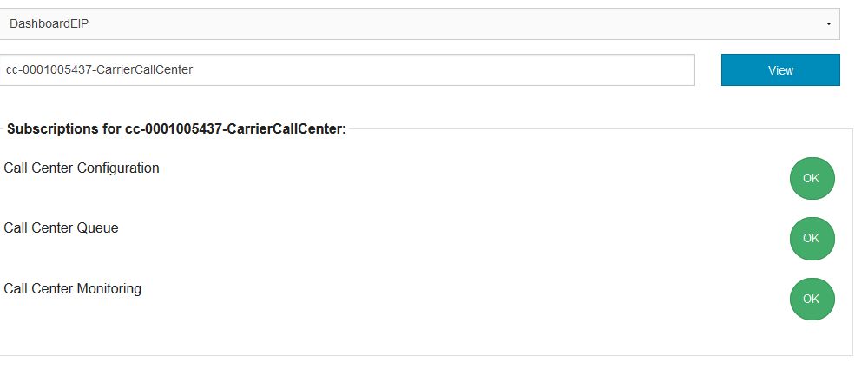Click the dropdown arrow beside DashboardEIP
This screenshot has width=868, height=369.
(x=829, y=23)
